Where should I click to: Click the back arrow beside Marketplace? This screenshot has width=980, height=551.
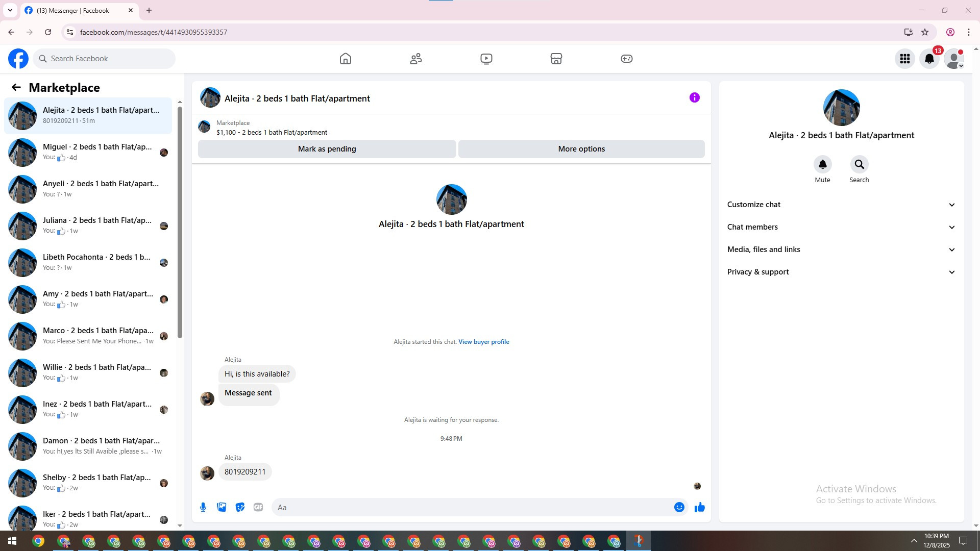click(x=16, y=88)
